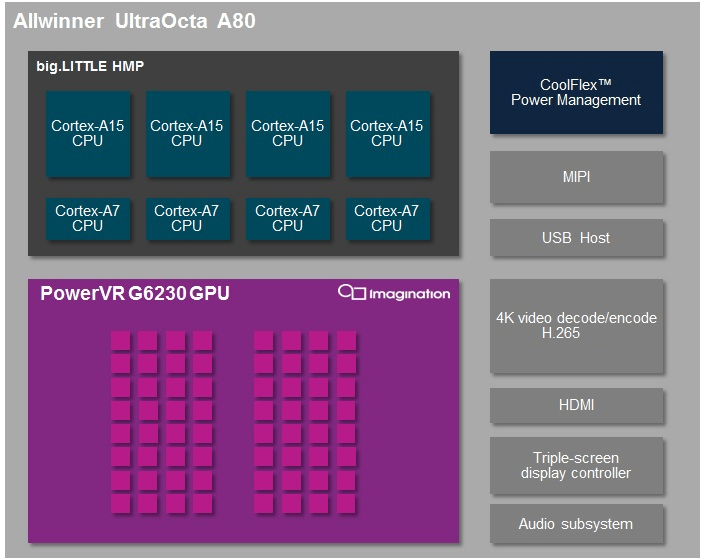Click the Imagination logo in the GPU block
This screenshot has width=703, height=560.
[x=394, y=293]
